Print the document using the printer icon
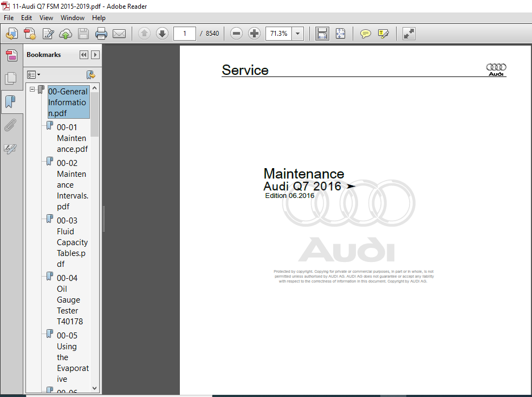The height and width of the screenshot is (397, 532). click(x=101, y=34)
